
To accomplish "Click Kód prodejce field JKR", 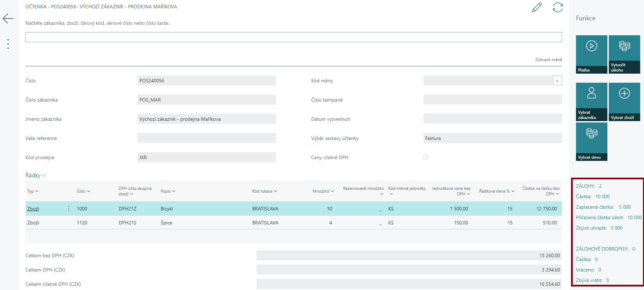I will (207, 157).
